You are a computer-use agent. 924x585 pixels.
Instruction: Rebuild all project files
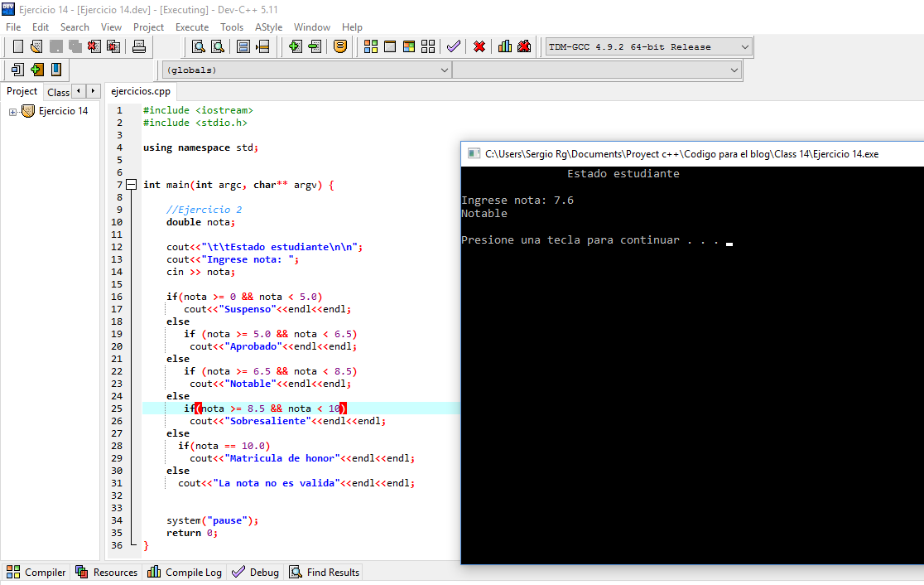pos(428,46)
